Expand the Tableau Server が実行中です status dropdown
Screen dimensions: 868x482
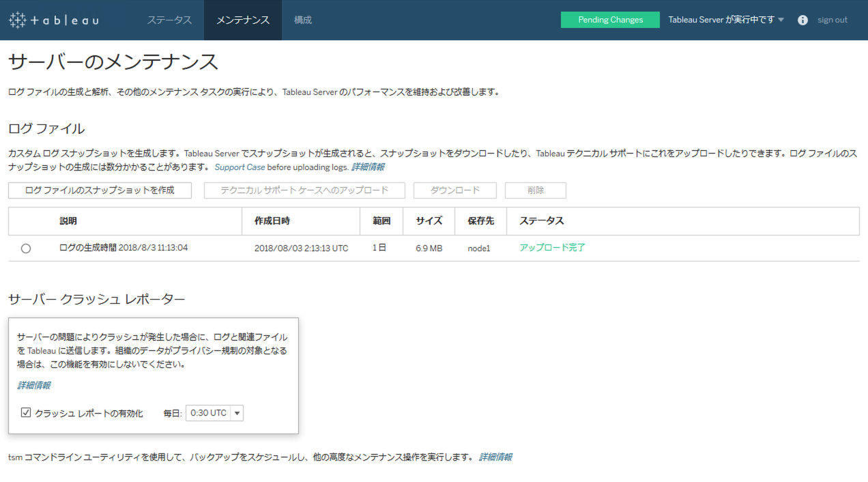[725, 20]
